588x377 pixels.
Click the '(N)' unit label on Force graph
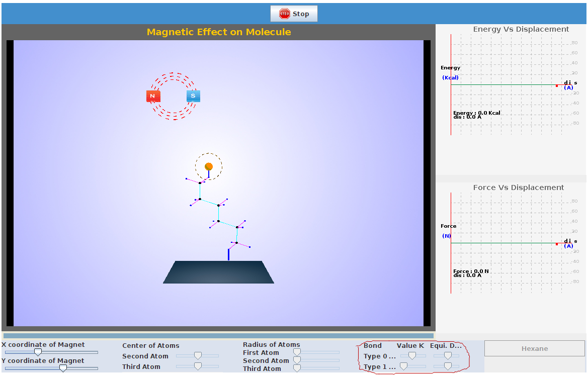[446, 236]
